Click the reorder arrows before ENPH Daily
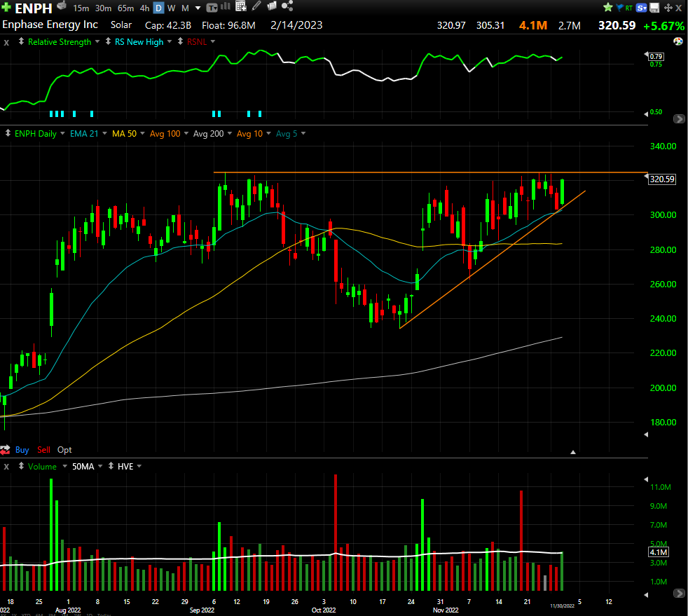The height and width of the screenshot is (616, 688). pos(8,133)
